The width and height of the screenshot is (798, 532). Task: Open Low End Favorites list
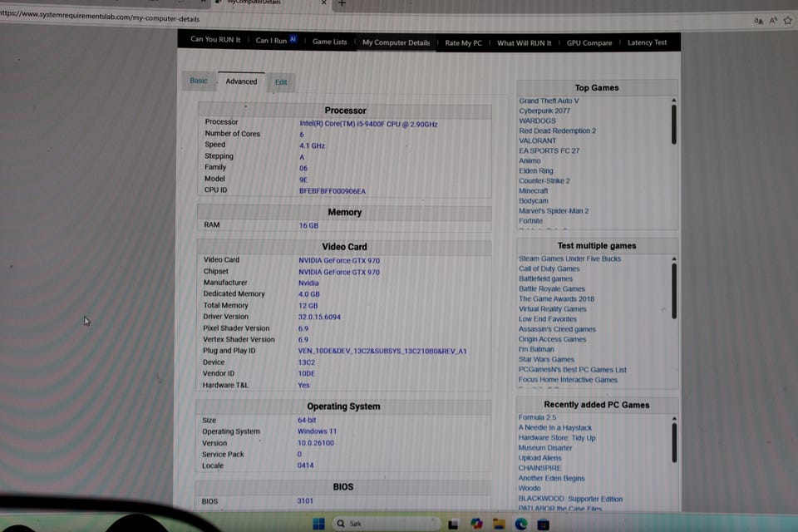click(548, 319)
